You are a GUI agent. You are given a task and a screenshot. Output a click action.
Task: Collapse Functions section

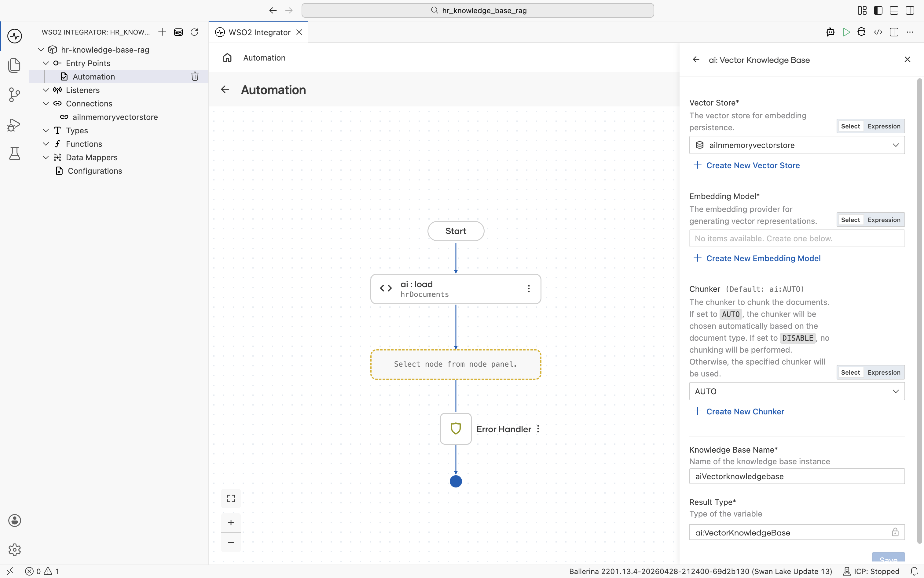(x=46, y=144)
